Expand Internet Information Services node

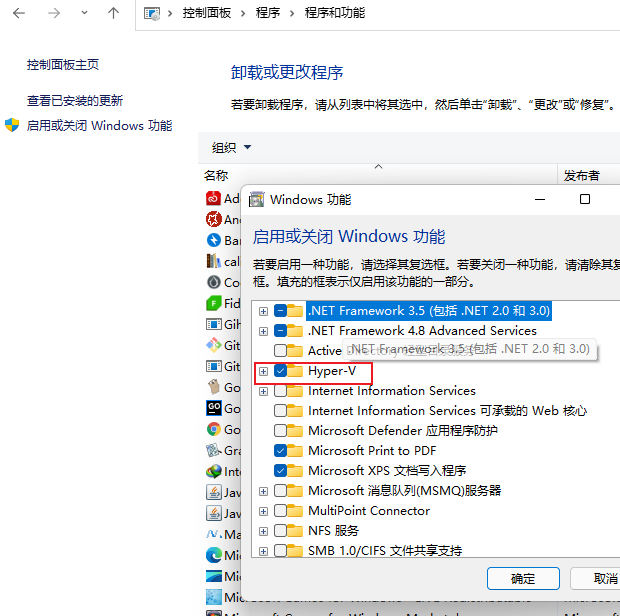coord(264,391)
